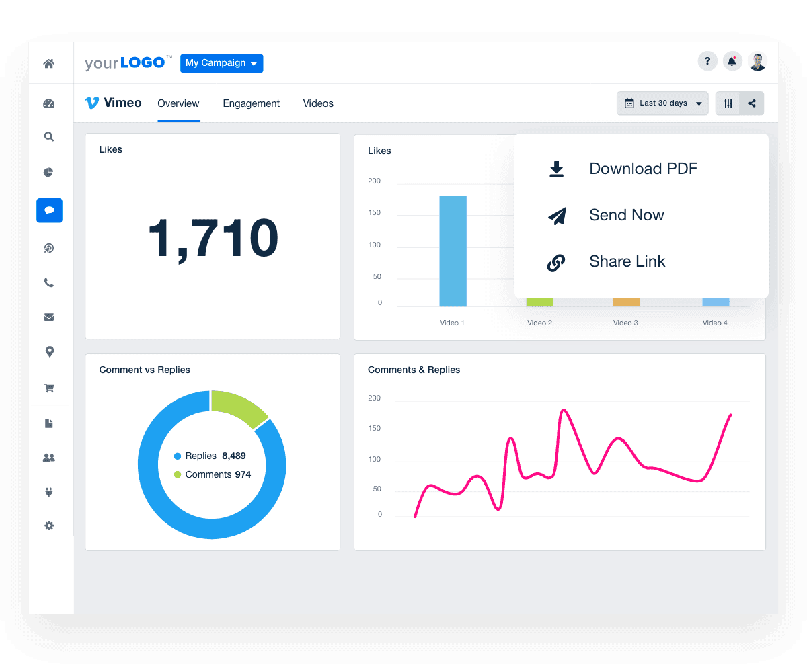Image resolution: width=807 pixels, height=672 pixels.
Task: Expand the Last 30 days date range selector
Action: [x=662, y=103]
